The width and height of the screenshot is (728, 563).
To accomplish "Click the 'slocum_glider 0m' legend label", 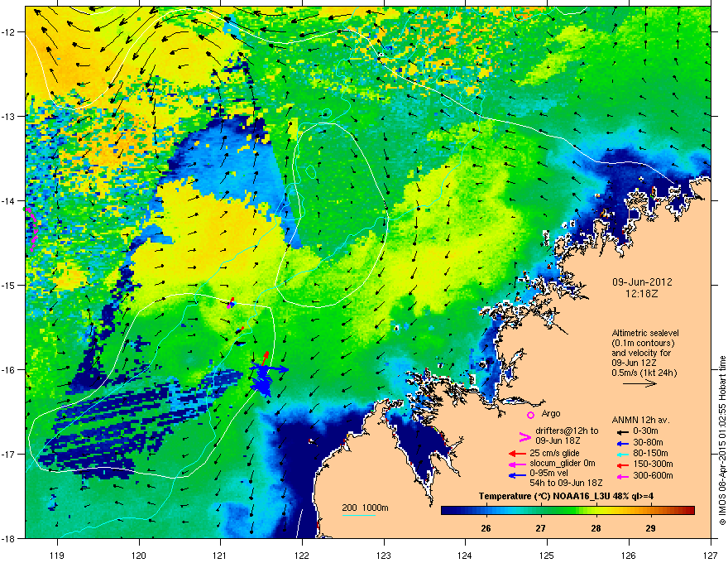I will tap(563, 464).
